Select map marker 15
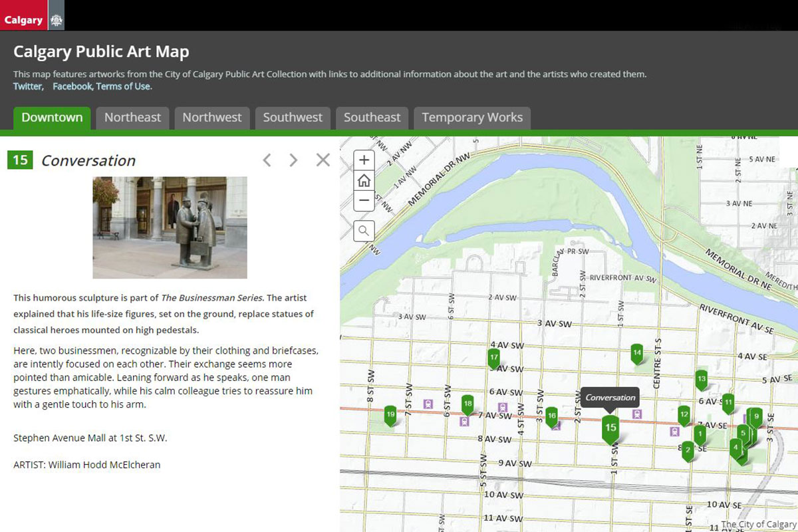Screen dimensions: 798x532 610,429
